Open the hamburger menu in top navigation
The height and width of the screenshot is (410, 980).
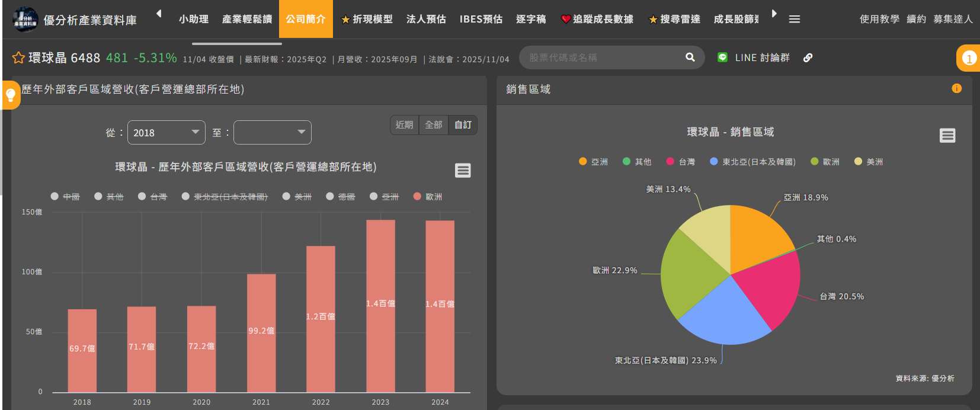[795, 20]
